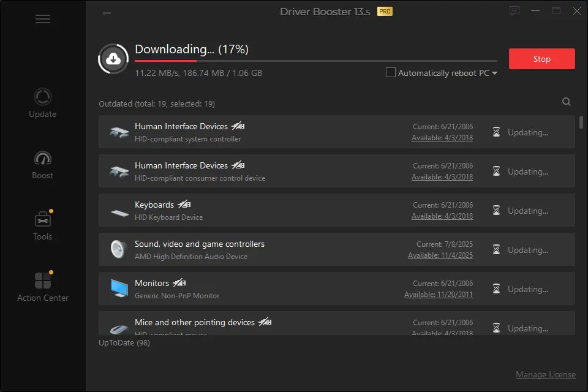Open the Tools section in sidebar

click(x=43, y=225)
